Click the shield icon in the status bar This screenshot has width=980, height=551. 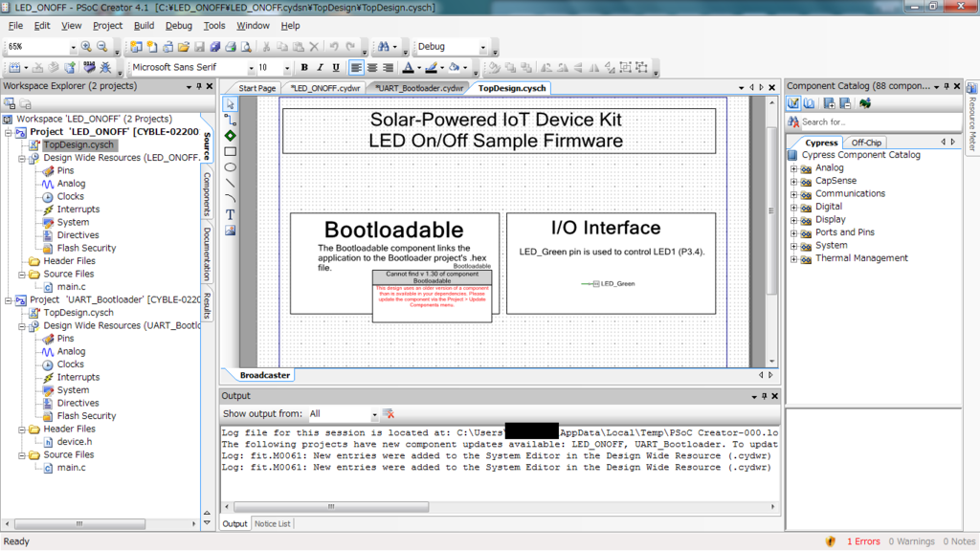click(x=830, y=541)
